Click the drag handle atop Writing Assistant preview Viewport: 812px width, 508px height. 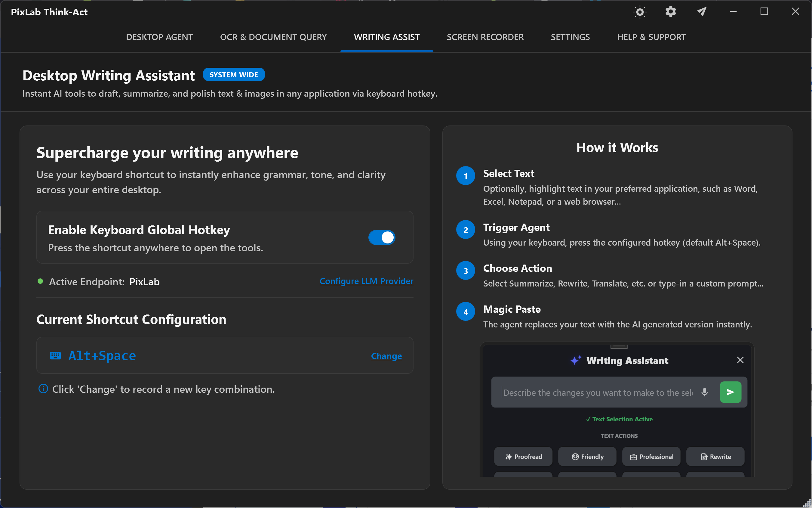(619, 346)
